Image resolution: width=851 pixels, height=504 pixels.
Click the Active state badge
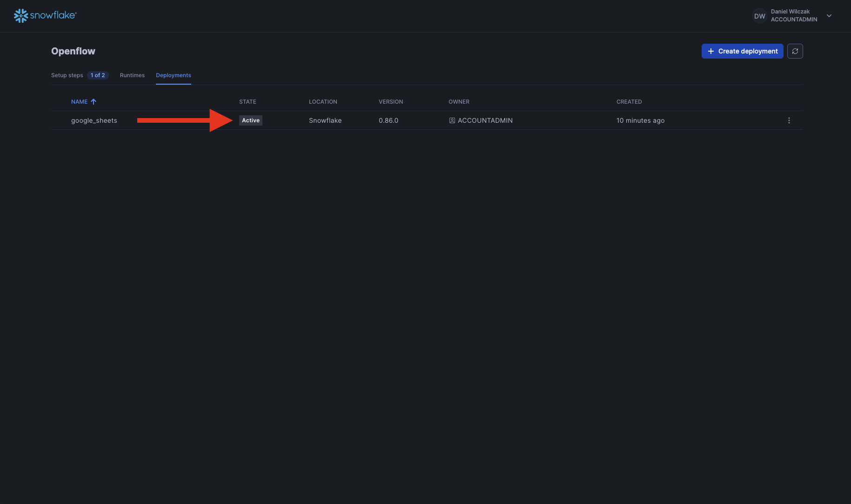click(250, 120)
